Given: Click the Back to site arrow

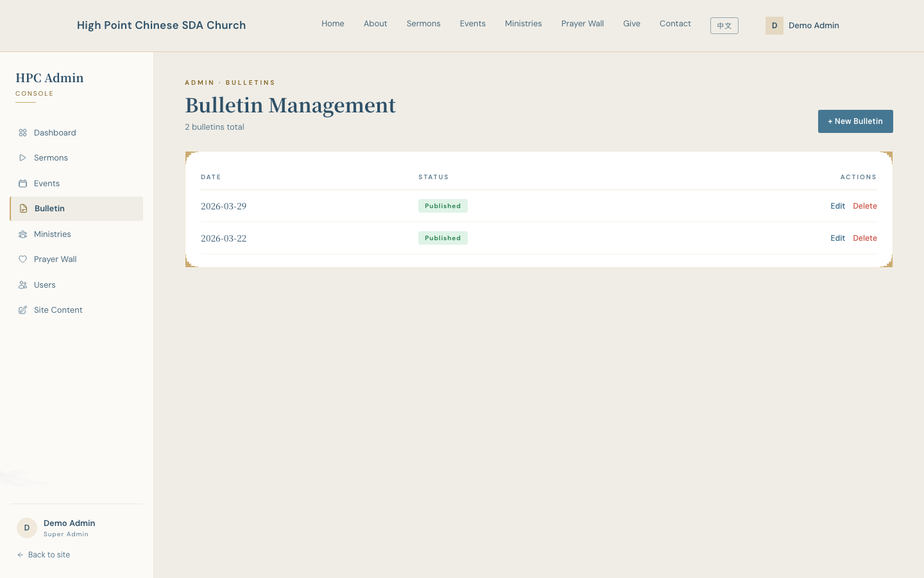Looking at the screenshot, I should (21, 555).
